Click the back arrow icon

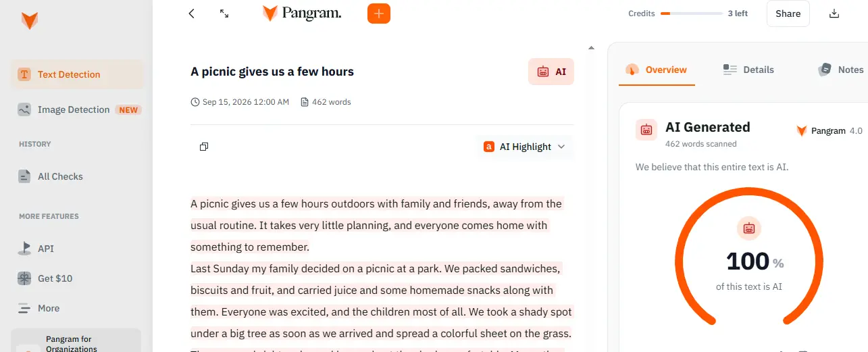pyautogui.click(x=192, y=14)
